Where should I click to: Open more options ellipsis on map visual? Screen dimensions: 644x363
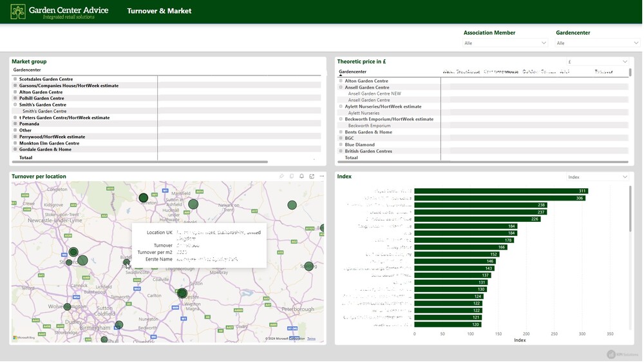(x=321, y=176)
